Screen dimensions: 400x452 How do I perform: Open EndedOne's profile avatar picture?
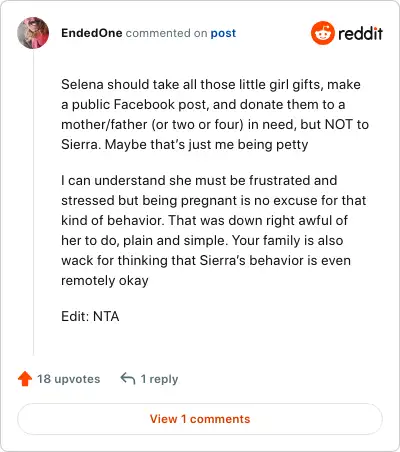[x=33, y=33]
